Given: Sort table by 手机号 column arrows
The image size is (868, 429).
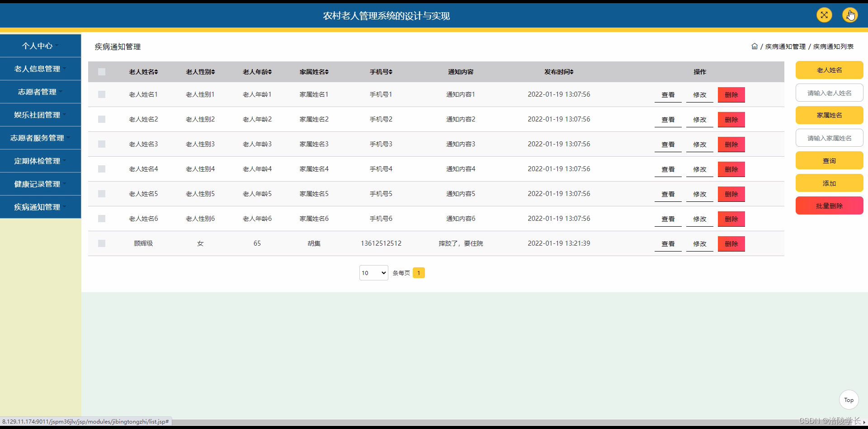Looking at the screenshot, I should pyautogui.click(x=391, y=72).
